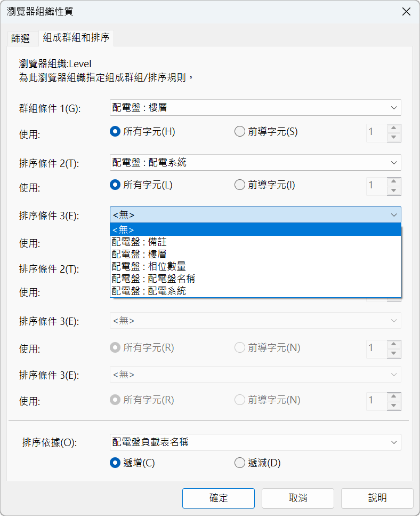Click the 取消 button

pos(298,498)
